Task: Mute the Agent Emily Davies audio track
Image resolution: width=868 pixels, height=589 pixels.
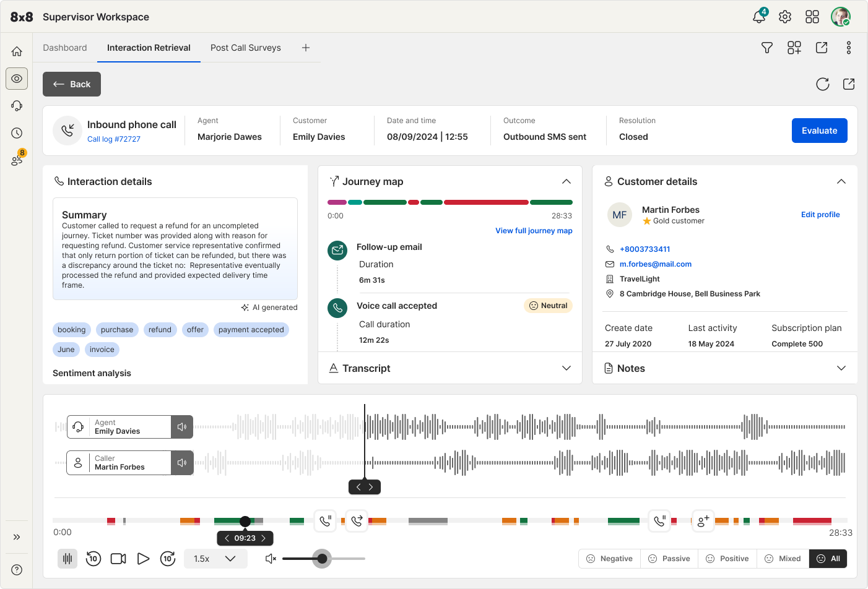Action: (182, 427)
